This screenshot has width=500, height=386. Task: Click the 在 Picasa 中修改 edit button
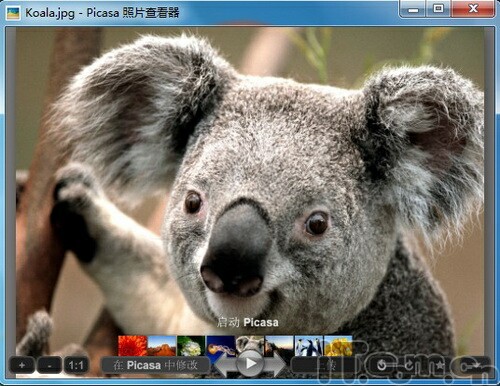[156, 365]
